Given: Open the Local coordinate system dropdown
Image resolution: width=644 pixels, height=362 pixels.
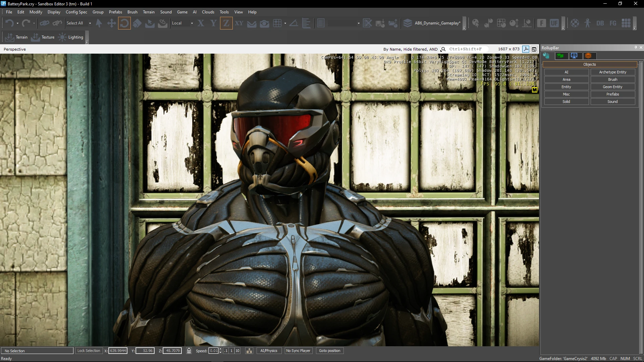Looking at the screenshot, I should (x=192, y=23).
